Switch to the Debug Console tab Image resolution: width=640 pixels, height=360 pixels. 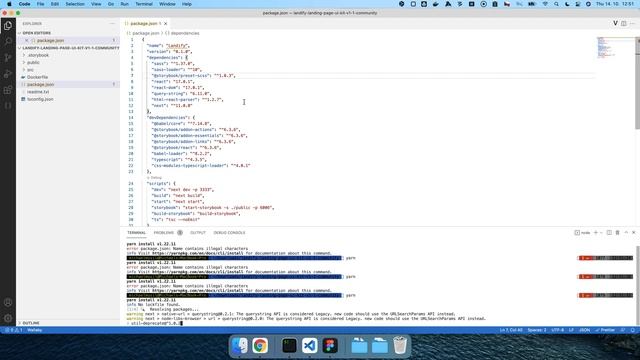click(x=229, y=233)
